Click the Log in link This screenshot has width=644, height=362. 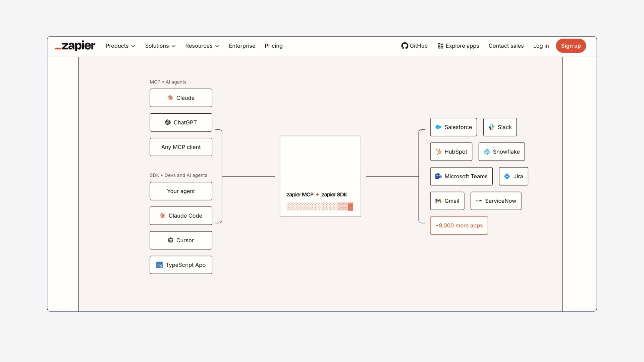point(541,46)
